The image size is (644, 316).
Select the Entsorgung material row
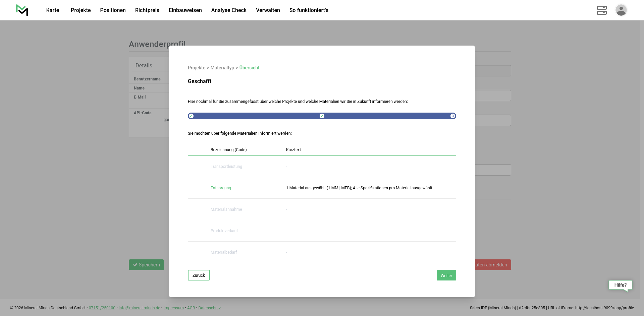click(221, 188)
